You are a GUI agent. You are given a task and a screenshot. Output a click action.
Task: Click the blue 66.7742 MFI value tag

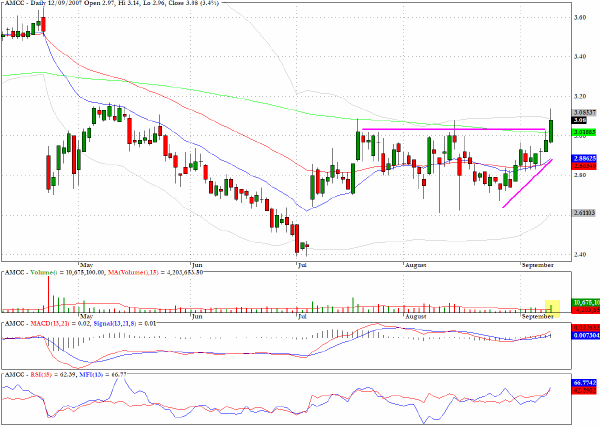click(585, 383)
